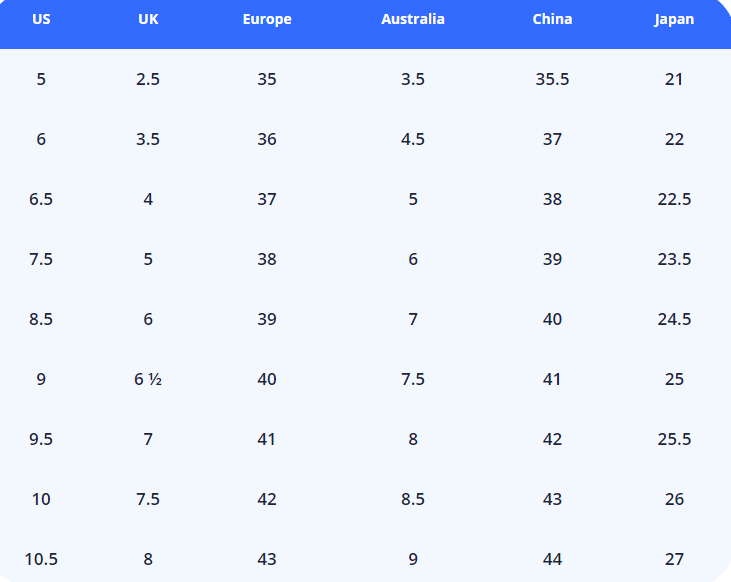Click the Japan column header
This screenshot has height=582, width=731.
tap(674, 19)
